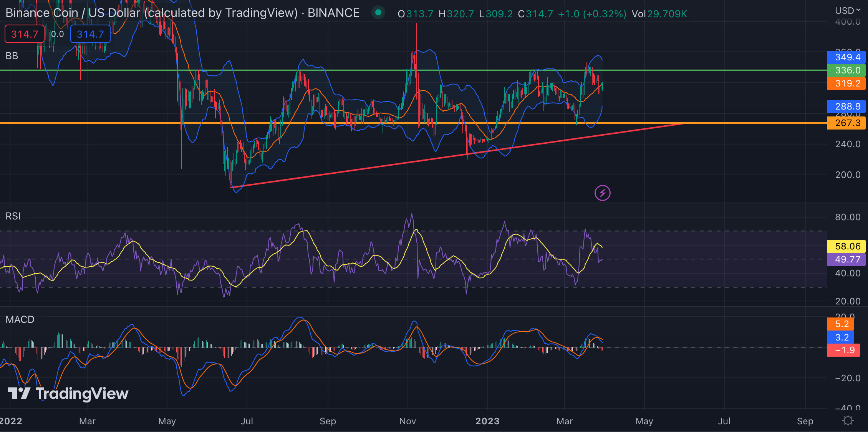The image size is (868, 432).
Task: Click the Jul label after 2023
Action: (x=724, y=421)
